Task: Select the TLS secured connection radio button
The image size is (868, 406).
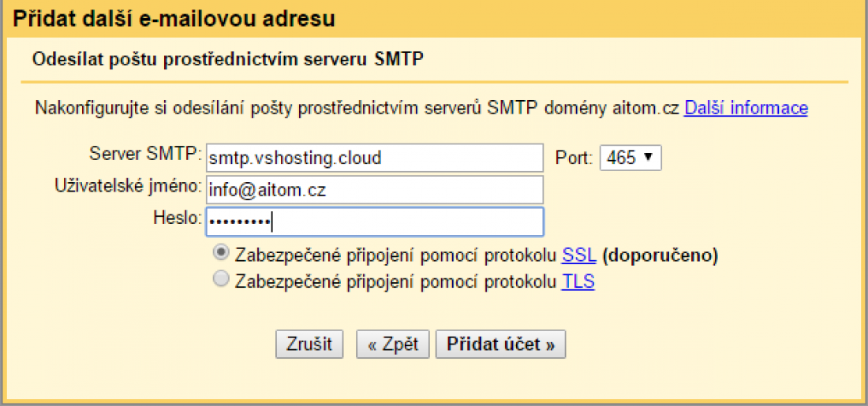Action: [222, 279]
